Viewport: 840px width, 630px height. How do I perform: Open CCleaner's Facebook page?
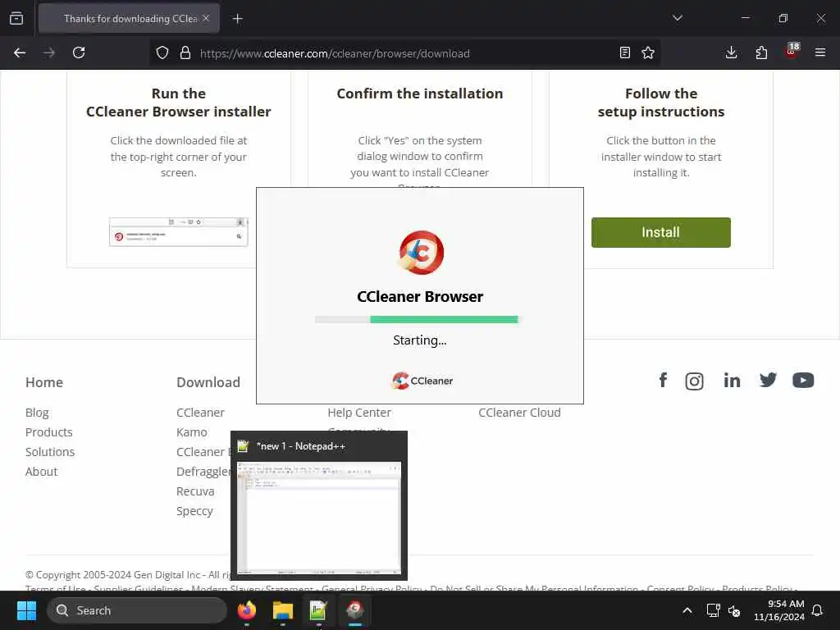pyautogui.click(x=663, y=381)
